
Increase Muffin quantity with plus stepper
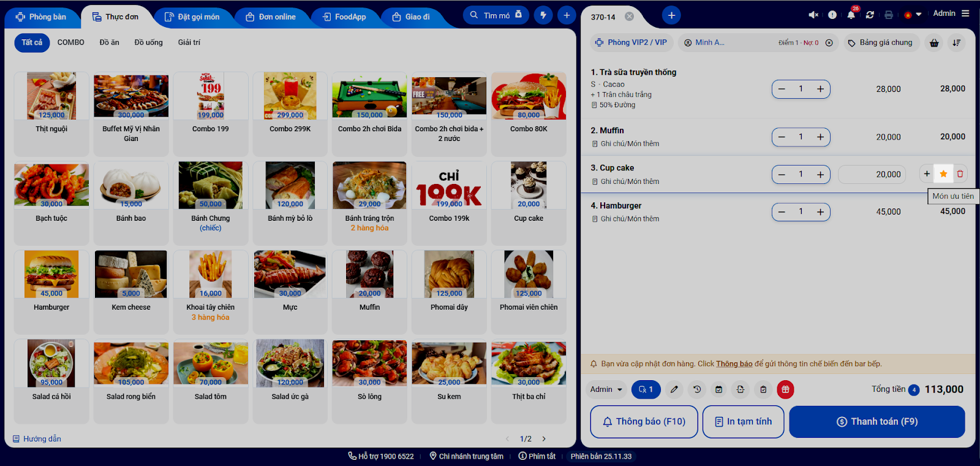tap(820, 137)
